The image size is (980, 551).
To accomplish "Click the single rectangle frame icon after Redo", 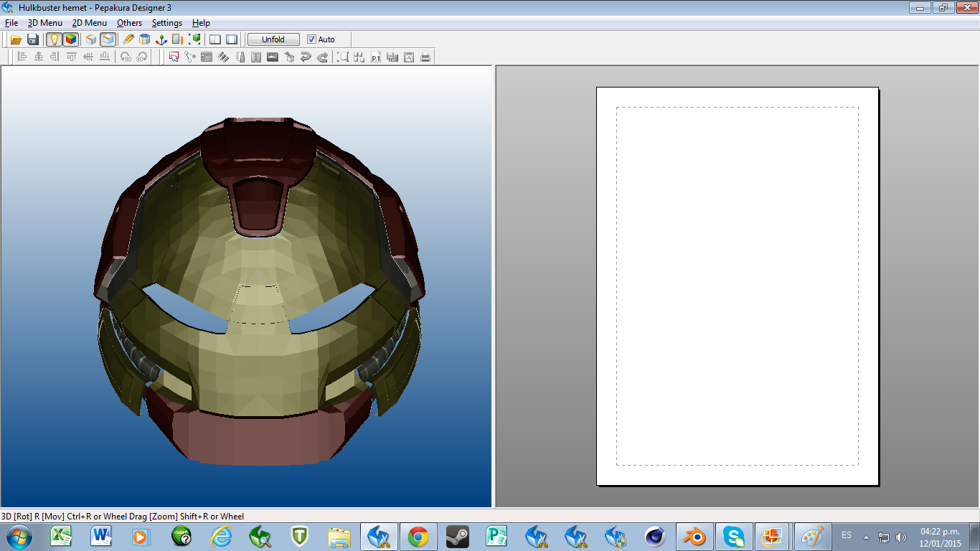I will [x=343, y=57].
